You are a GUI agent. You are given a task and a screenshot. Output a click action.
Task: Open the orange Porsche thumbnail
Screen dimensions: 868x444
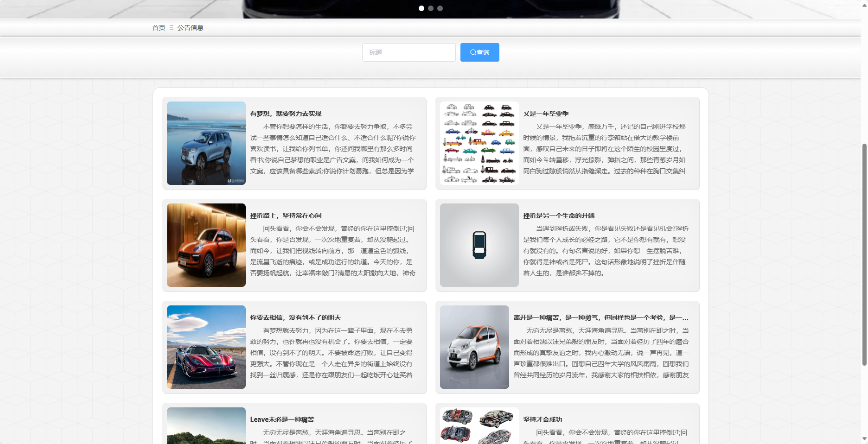point(206,245)
